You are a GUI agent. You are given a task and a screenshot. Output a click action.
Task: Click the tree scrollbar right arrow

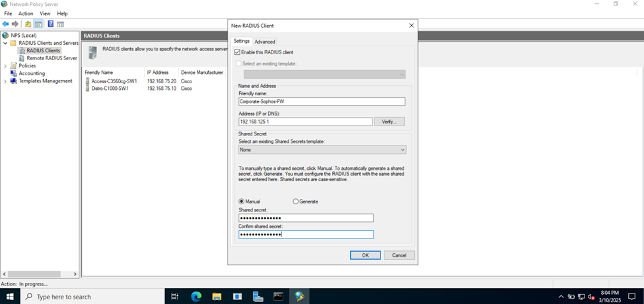coord(75,274)
